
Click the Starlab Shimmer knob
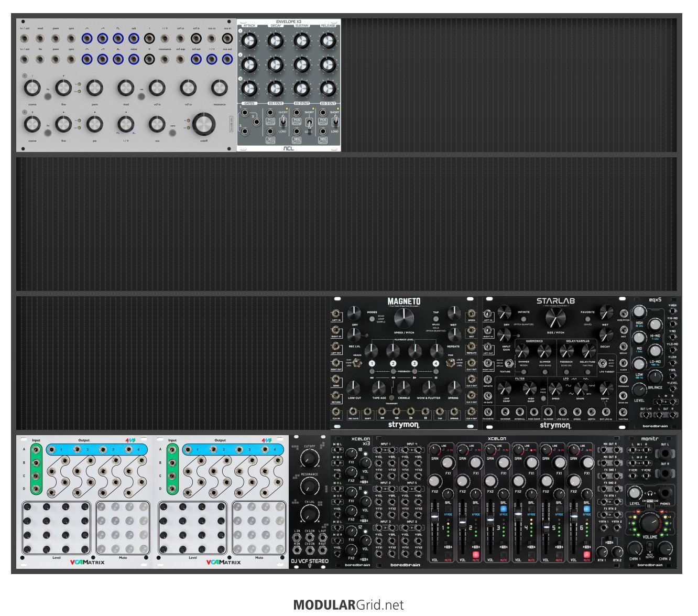point(523,351)
